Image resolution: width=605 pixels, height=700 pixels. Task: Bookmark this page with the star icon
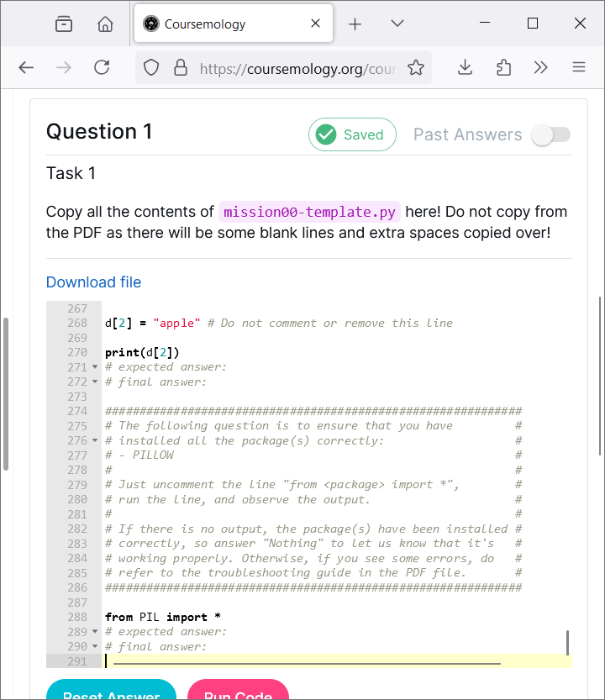pos(416,68)
